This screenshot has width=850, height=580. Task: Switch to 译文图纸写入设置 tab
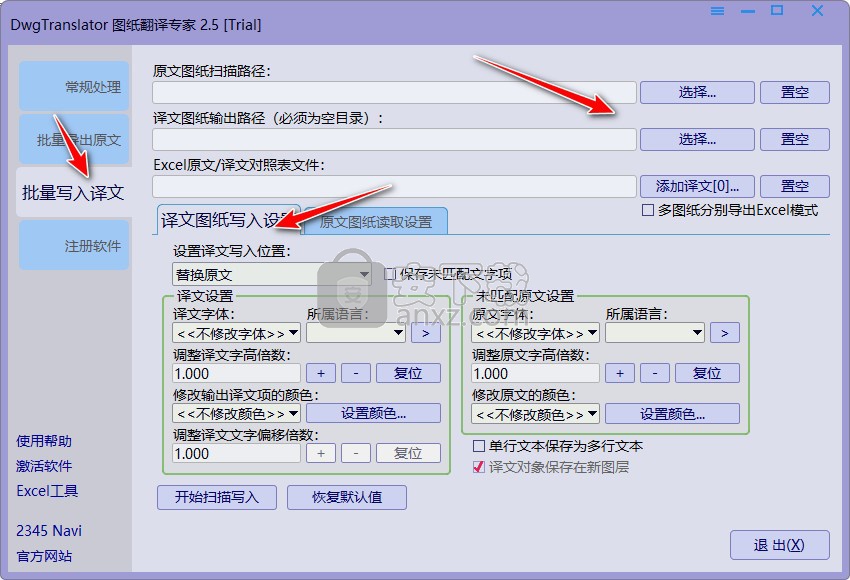point(228,220)
